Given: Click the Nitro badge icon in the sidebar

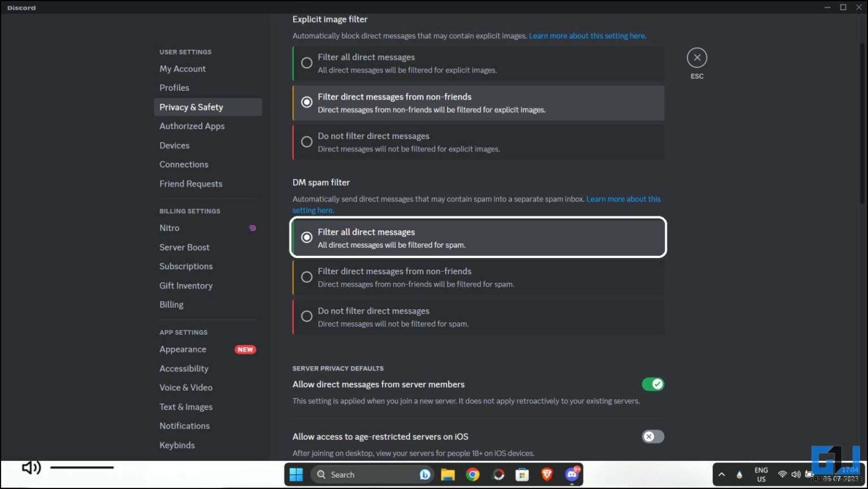Looking at the screenshot, I should 253,228.
